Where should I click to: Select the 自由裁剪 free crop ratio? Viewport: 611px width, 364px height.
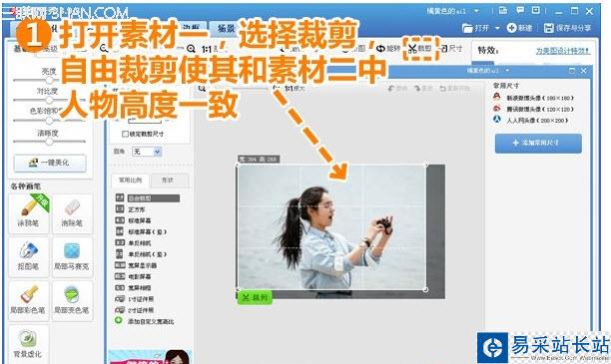(148, 198)
